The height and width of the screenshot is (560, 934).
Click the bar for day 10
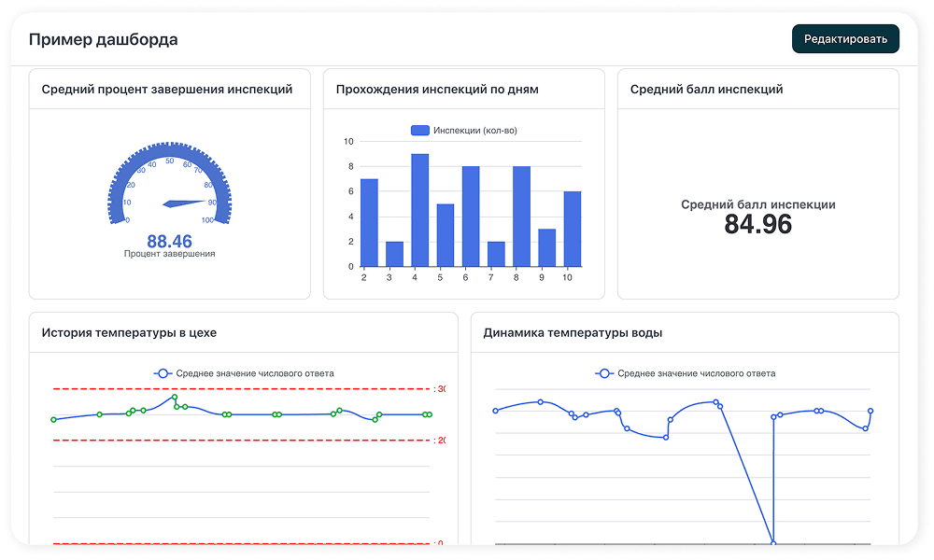click(573, 229)
